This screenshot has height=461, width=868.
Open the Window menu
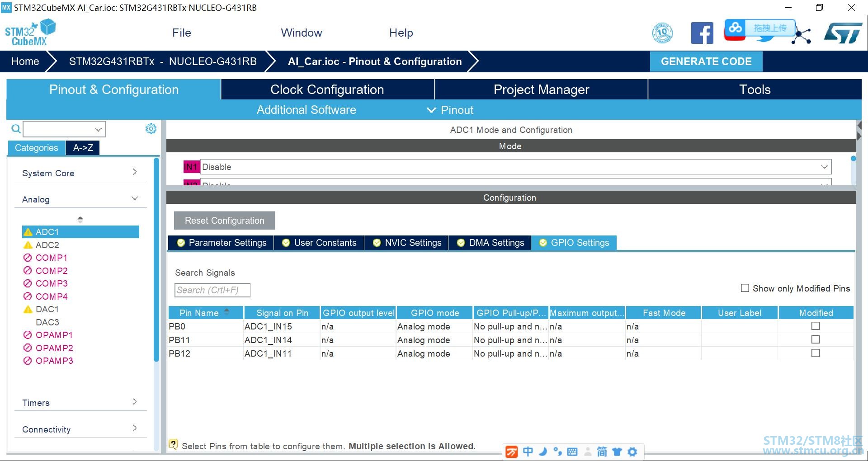(x=302, y=33)
